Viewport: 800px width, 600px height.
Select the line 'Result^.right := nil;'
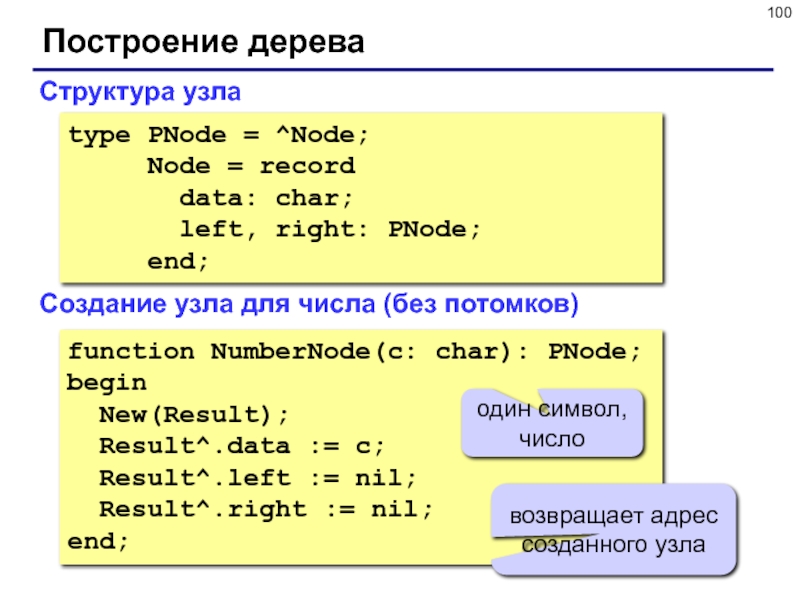(266, 510)
